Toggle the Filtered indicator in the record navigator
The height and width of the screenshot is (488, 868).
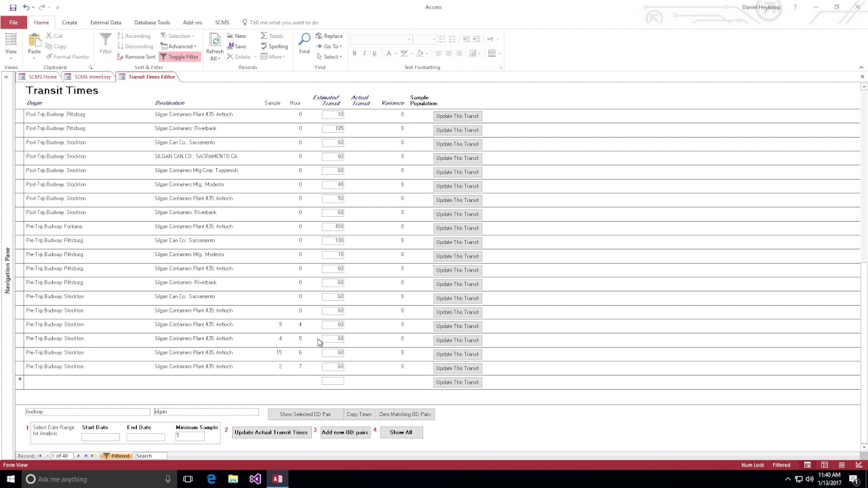(116, 456)
